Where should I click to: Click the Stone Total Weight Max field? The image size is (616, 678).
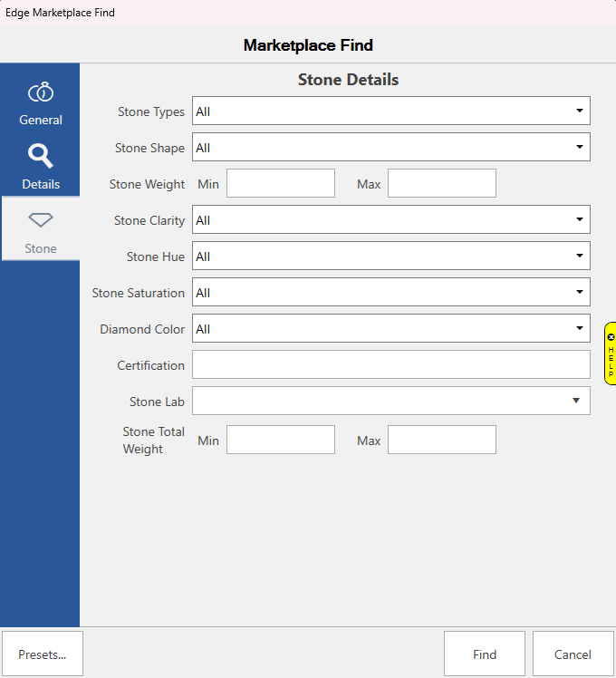point(441,440)
